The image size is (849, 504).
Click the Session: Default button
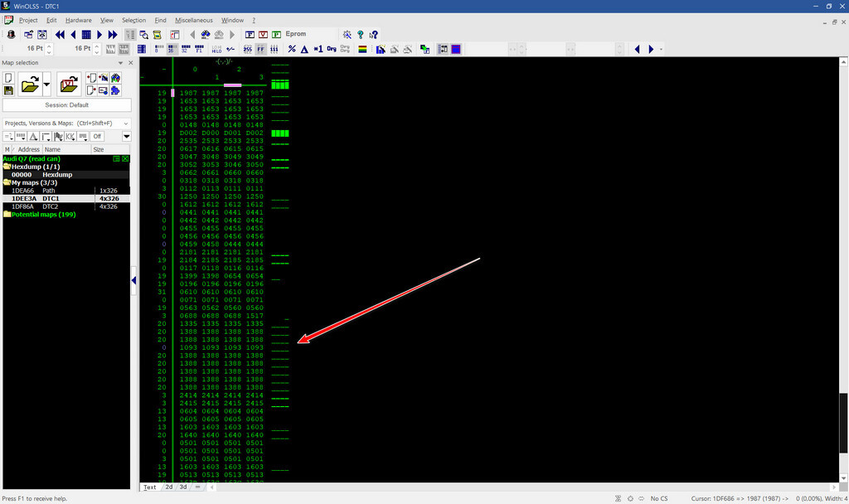66,105
